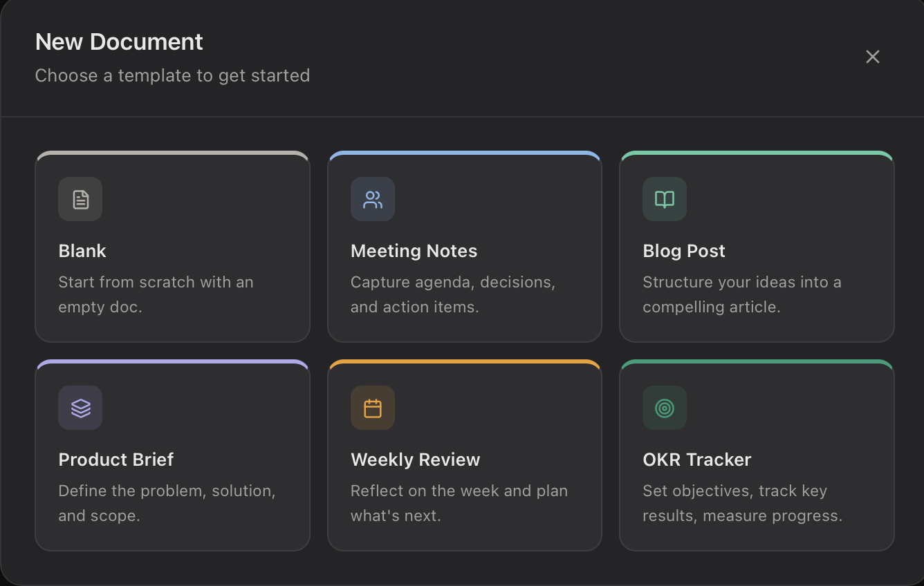Open the Product Brief template title

click(116, 460)
